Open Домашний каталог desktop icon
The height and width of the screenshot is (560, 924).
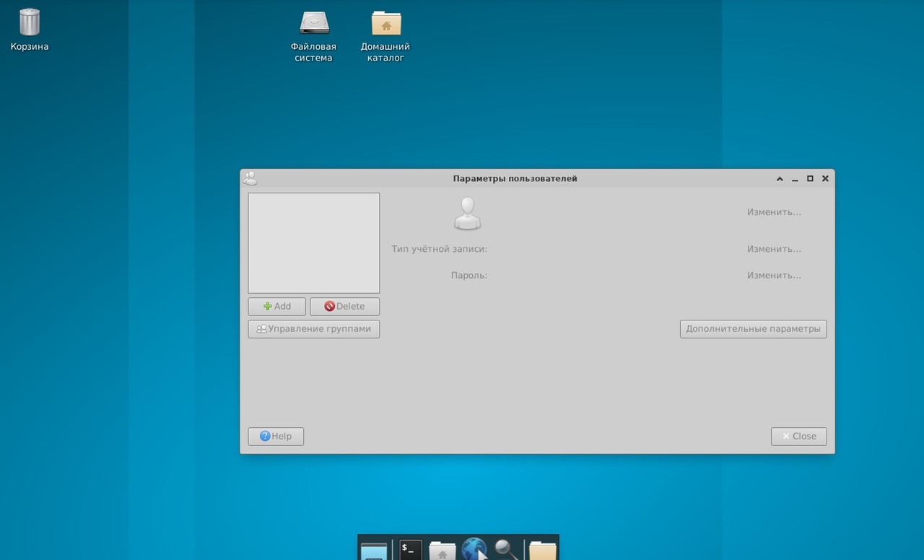point(385,35)
